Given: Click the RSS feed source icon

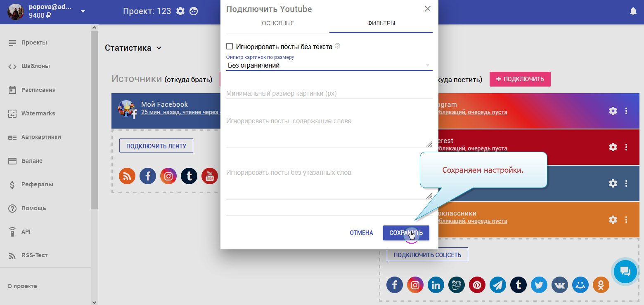Looking at the screenshot, I should pyautogui.click(x=127, y=176).
